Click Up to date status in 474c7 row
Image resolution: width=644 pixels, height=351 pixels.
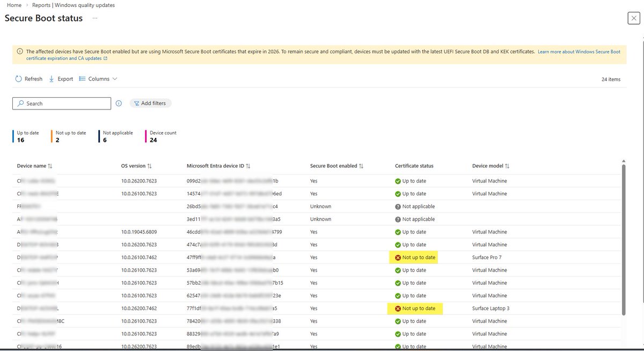click(x=411, y=245)
